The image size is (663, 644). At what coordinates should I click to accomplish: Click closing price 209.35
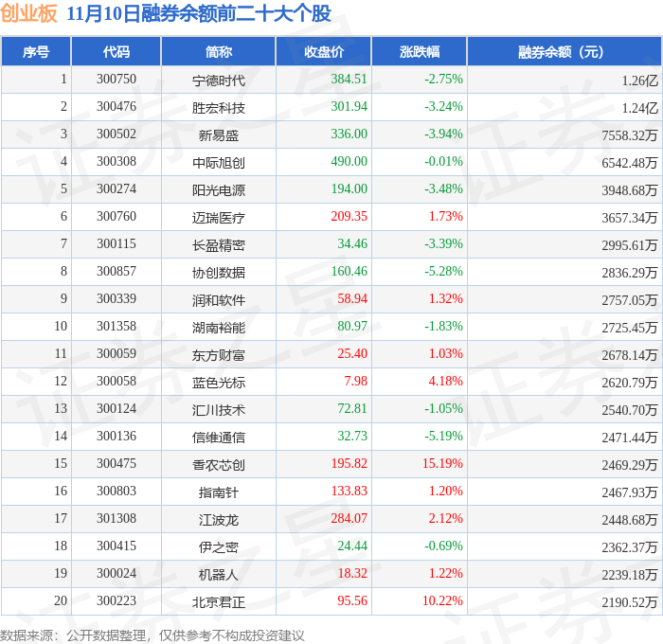(349, 217)
